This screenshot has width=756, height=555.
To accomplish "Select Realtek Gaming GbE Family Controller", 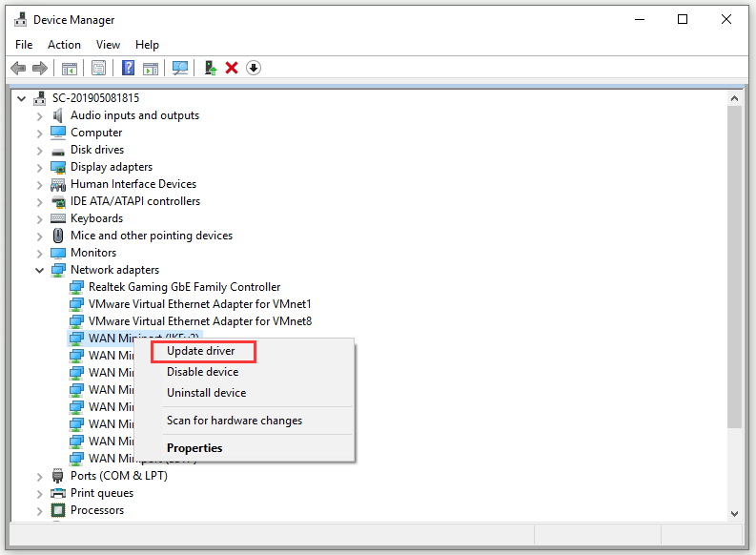I will (x=184, y=287).
